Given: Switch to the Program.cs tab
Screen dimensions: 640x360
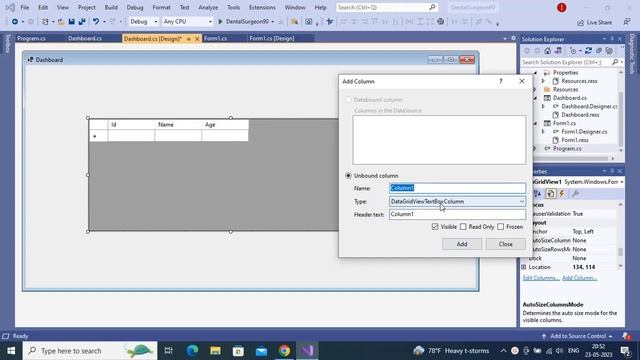Looking at the screenshot, I should [31, 38].
